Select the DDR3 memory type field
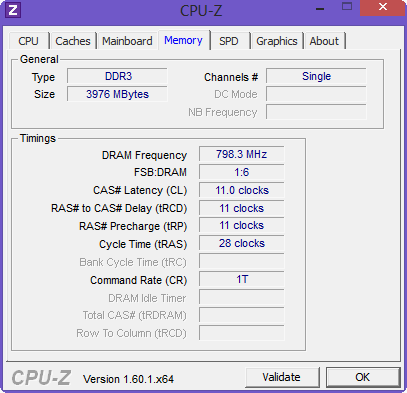 [x=117, y=76]
